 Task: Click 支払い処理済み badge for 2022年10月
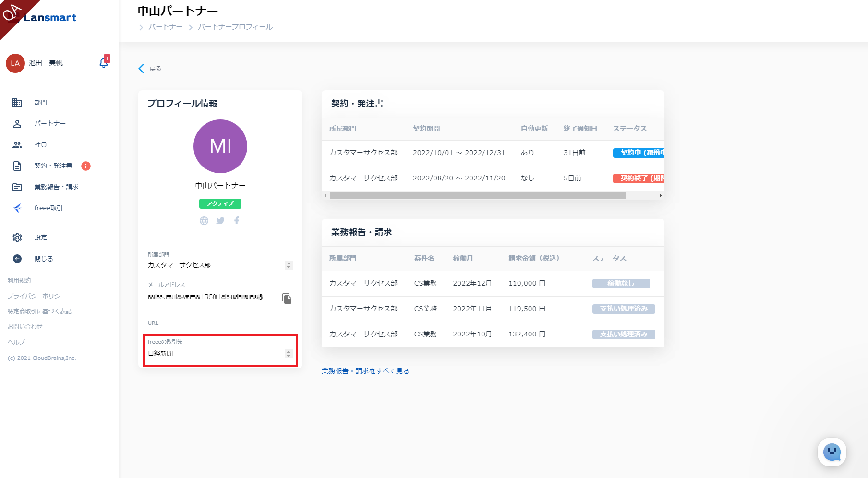click(624, 335)
